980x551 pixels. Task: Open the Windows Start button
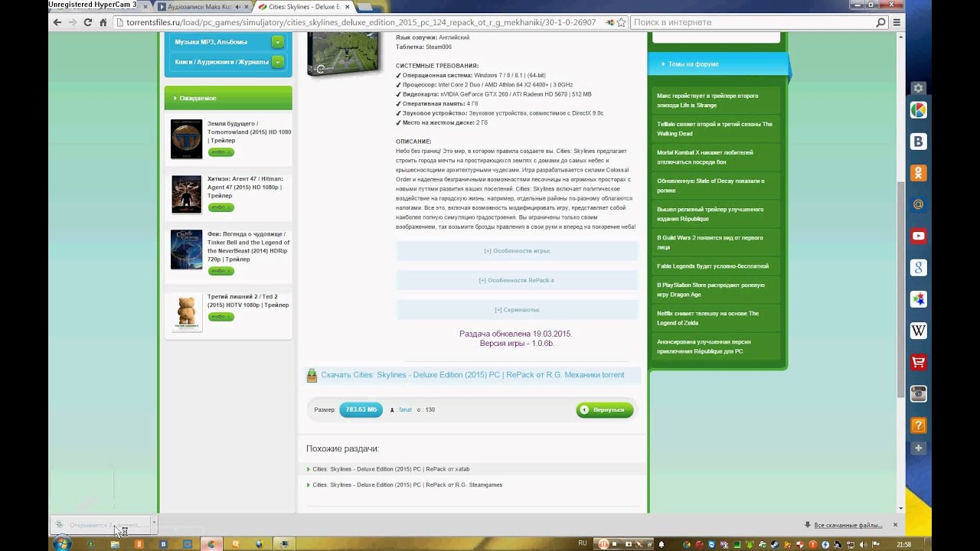pos(62,543)
